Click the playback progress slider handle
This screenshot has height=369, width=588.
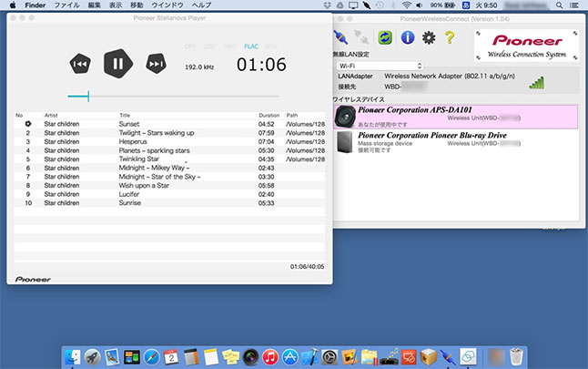[88, 96]
